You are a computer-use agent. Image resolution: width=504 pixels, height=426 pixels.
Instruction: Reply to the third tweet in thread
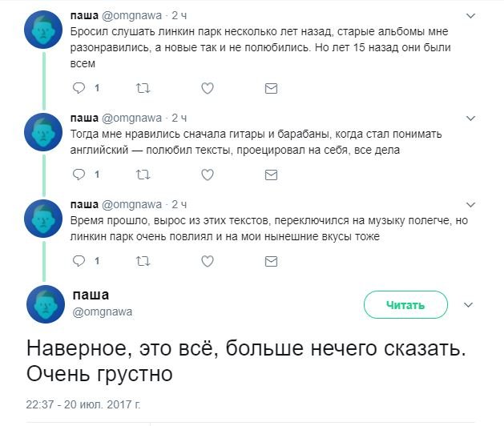click(x=79, y=261)
